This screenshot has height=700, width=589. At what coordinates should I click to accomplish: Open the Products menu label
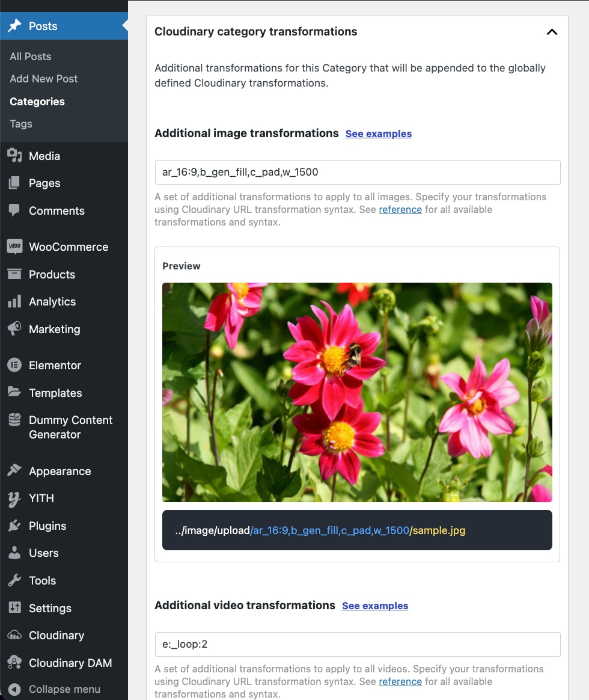point(52,274)
